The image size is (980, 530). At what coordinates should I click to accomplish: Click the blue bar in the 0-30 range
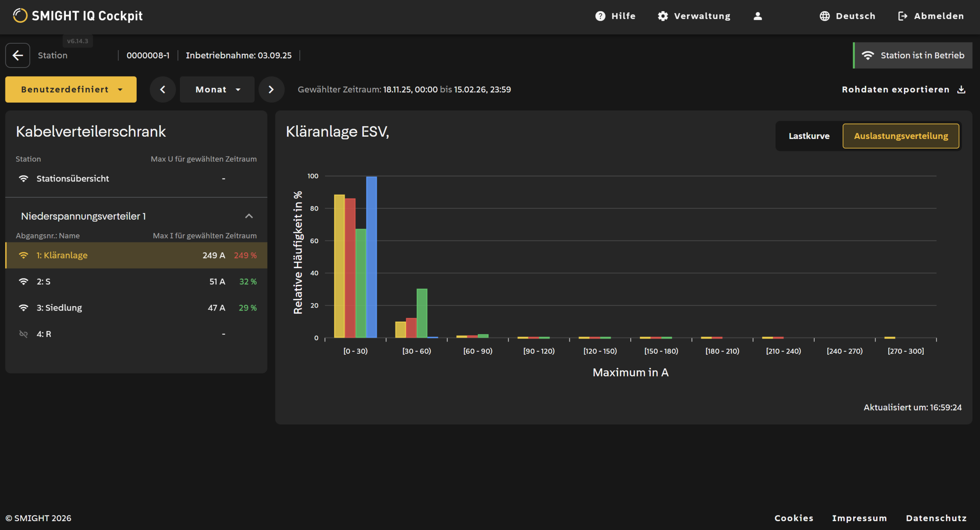pos(371,257)
